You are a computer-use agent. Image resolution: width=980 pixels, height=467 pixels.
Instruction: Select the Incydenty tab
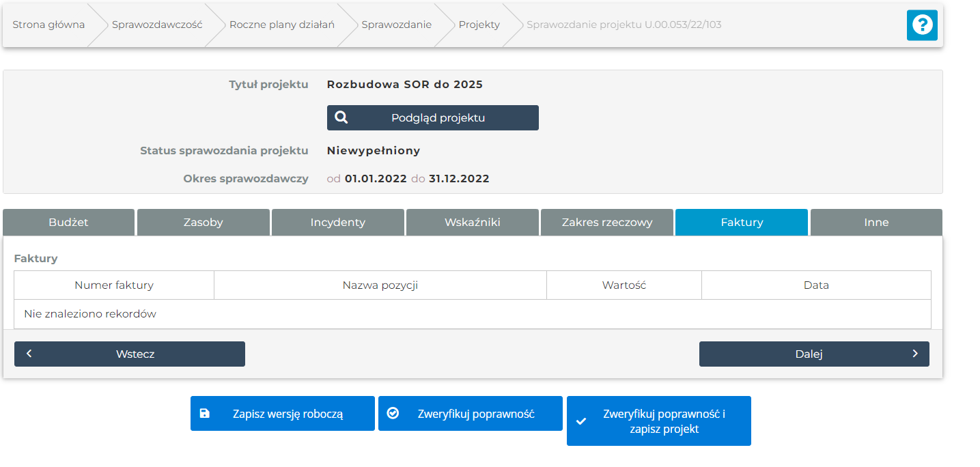pyautogui.click(x=337, y=222)
